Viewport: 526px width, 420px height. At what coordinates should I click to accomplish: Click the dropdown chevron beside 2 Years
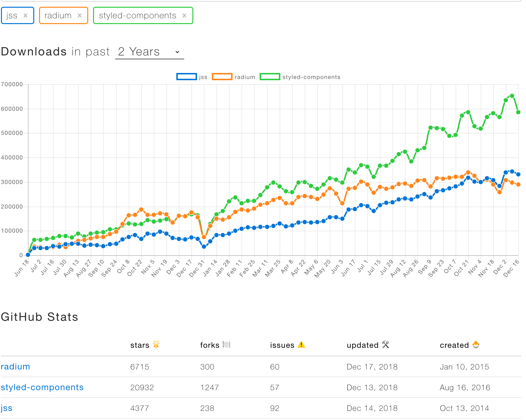coord(177,52)
